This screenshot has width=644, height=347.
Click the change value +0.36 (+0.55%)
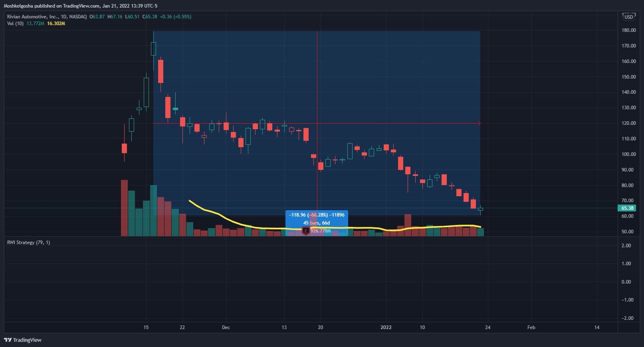point(176,17)
